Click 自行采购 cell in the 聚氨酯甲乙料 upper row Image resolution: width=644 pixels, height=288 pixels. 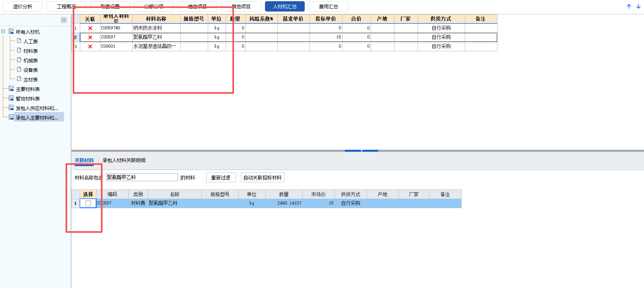point(441,37)
